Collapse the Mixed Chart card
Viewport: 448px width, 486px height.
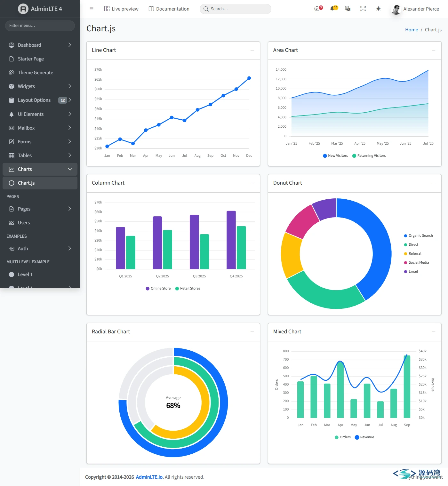(x=434, y=332)
